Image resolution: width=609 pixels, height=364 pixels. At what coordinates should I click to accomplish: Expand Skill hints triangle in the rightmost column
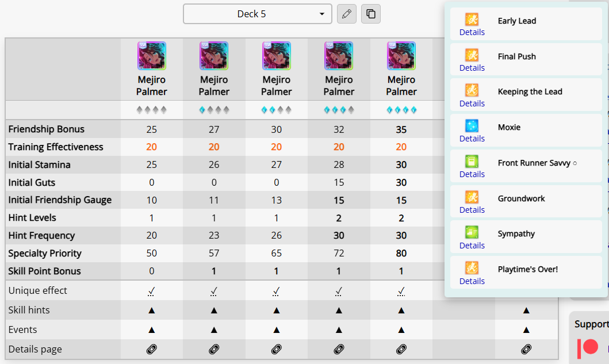click(x=526, y=311)
